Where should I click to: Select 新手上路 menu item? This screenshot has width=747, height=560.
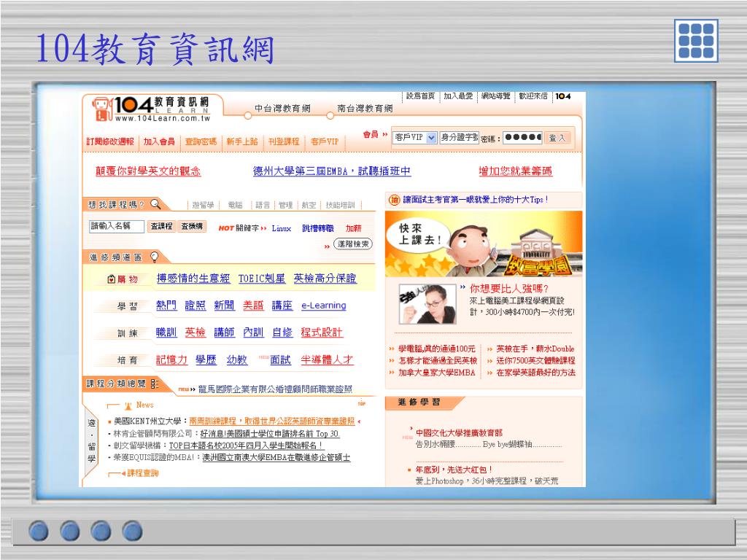[242, 141]
